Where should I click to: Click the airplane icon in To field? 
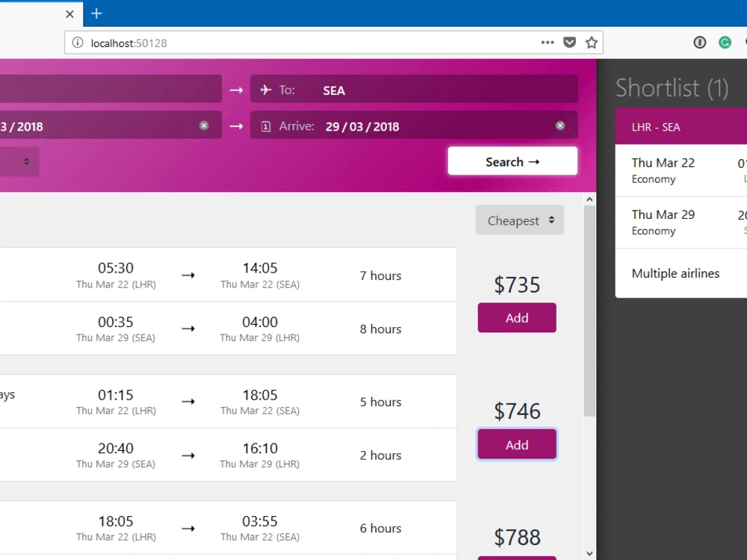[x=266, y=90]
